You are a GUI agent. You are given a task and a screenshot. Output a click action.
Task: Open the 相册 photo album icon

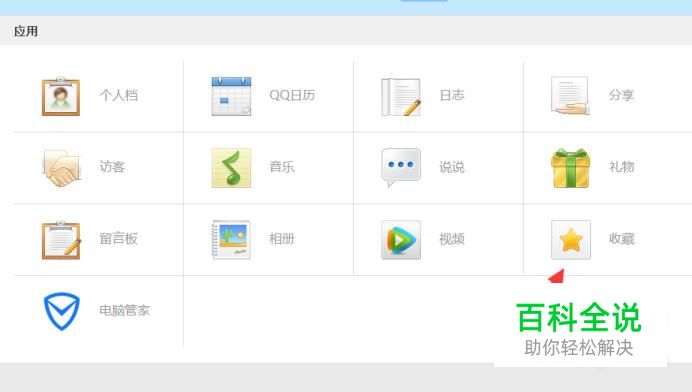(x=231, y=240)
